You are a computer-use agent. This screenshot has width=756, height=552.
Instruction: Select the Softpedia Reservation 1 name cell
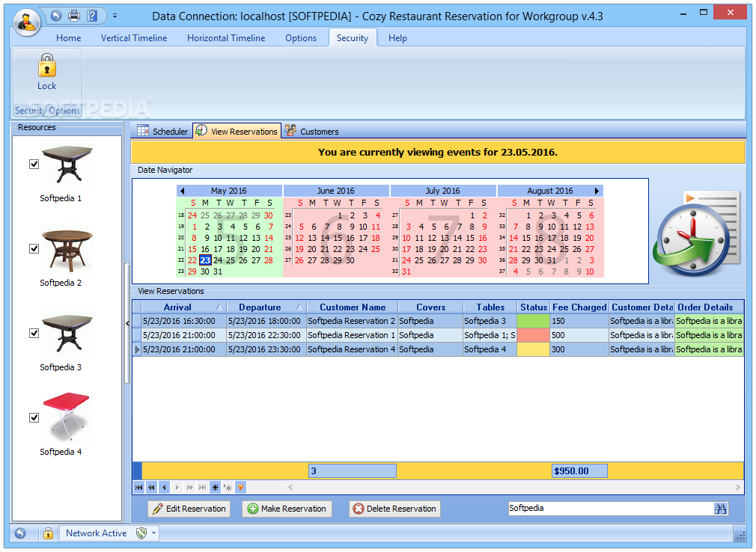(352, 335)
